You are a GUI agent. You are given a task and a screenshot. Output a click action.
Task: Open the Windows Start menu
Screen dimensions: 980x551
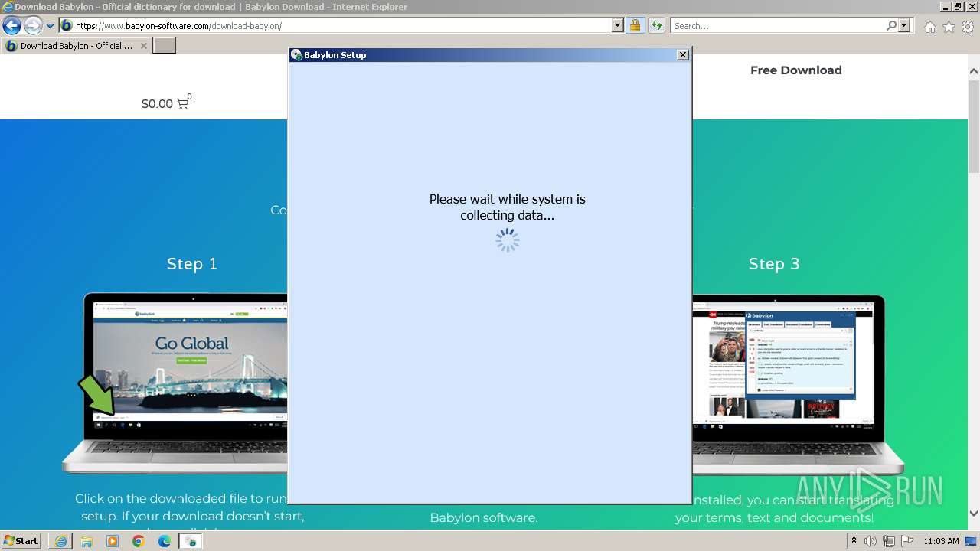click(x=21, y=541)
